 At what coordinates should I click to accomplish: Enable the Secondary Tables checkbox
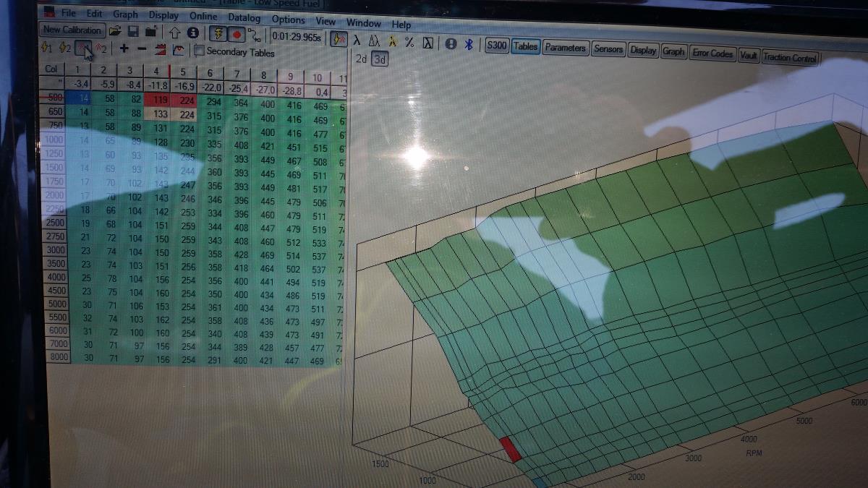coord(199,51)
